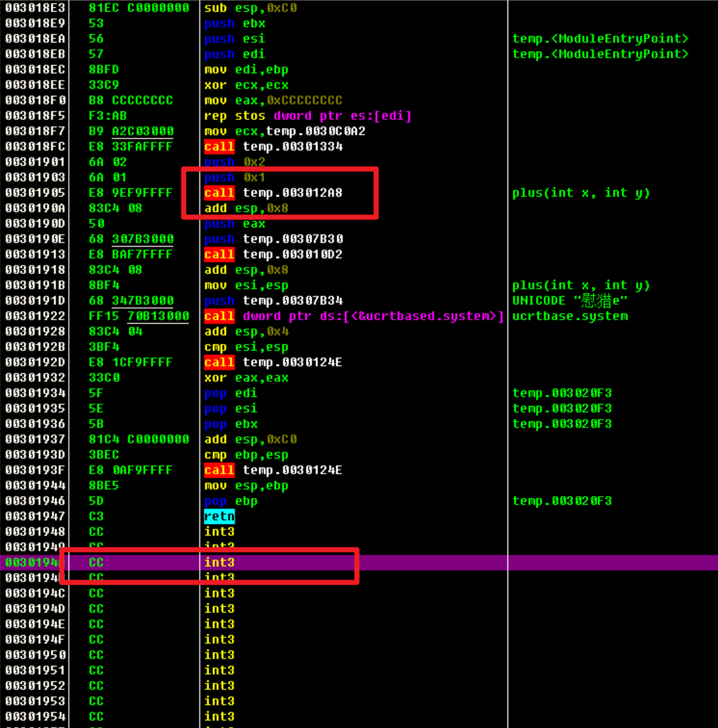Screen dimensions: 718x728
Task: Click the 'mov ecx,temp.0030C0A2' instruction
Action: [284, 132]
